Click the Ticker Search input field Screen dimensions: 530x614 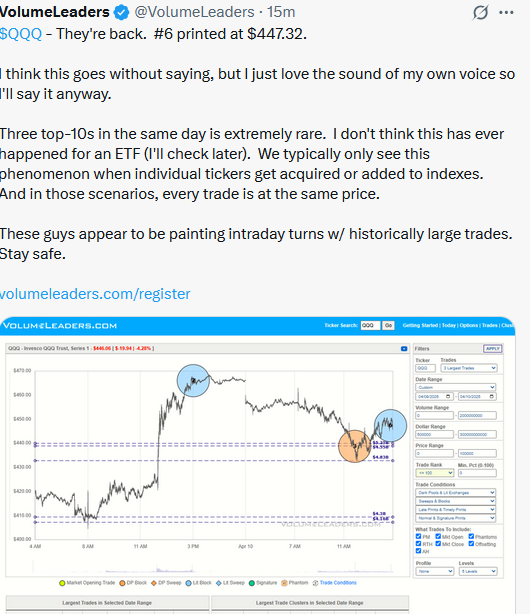(x=370, y=325)
